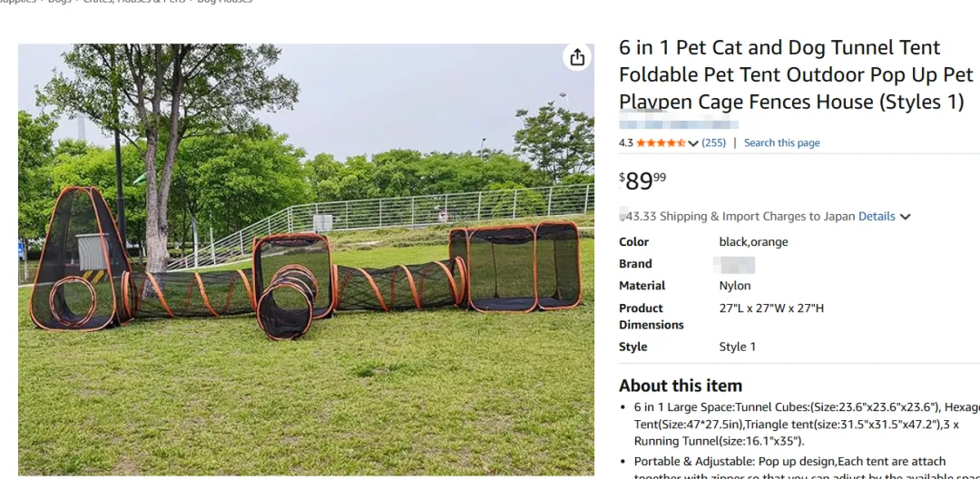The width and height of the screenshot is (980, 479).
Task: Expand the rating breakdown chevron
Action: coord(693,143)
